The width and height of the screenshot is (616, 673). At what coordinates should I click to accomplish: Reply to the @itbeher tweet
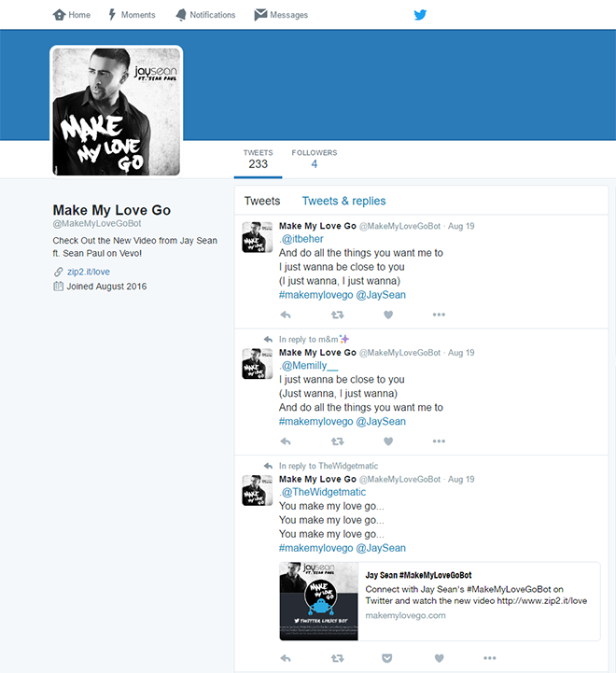tap(286, 315)
